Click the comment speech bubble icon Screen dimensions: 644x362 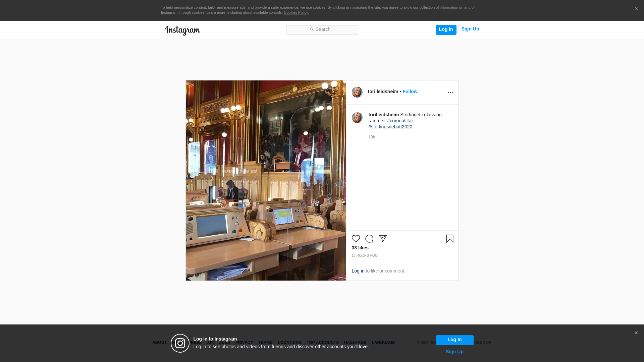369,239
